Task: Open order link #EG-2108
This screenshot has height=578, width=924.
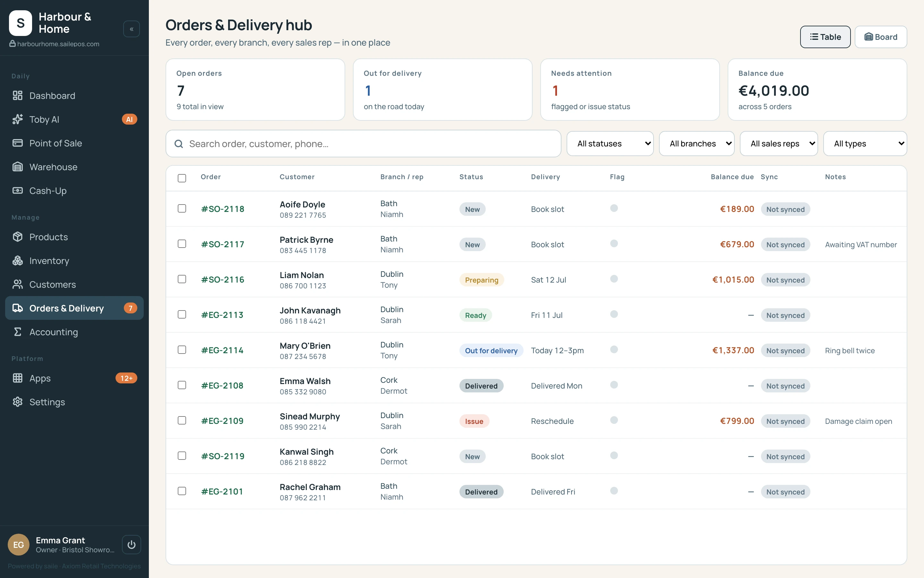Action: pos(222,385)
